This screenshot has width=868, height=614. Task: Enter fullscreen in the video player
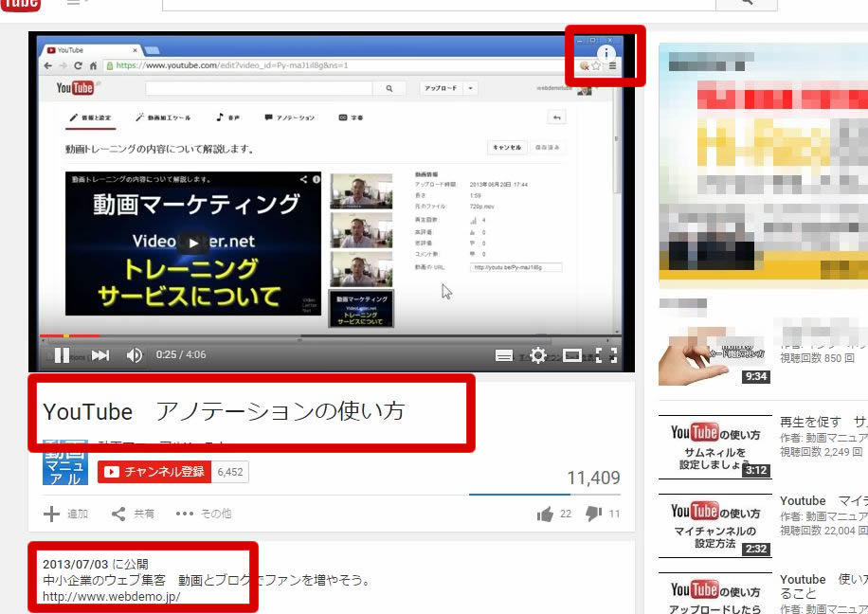(x=606, y=355)
